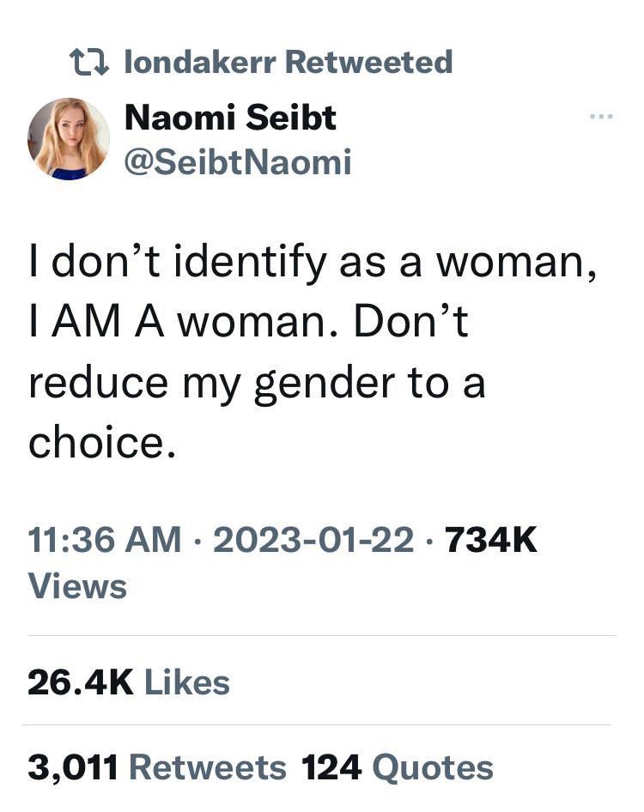
Task: Select the Retweeted label in the header
Action: [369, 62]
